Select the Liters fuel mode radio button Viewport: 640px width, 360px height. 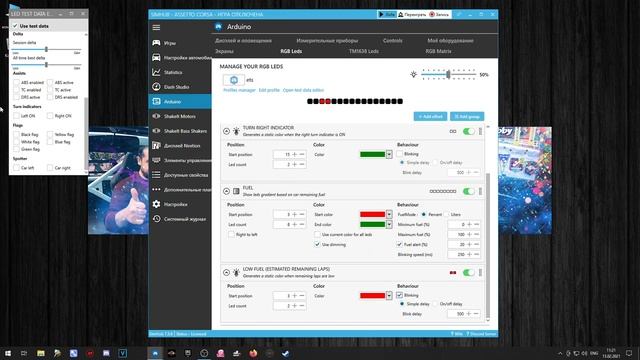pos(447,214)
